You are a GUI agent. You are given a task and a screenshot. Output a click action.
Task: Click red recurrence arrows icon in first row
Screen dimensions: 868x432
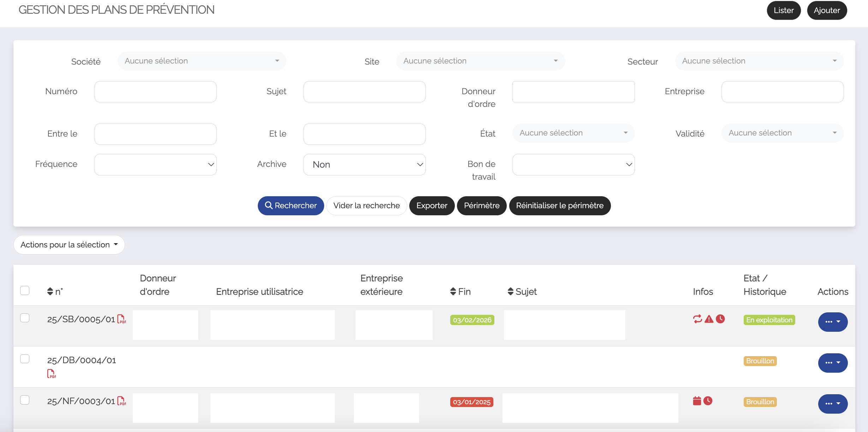pyautogui.click(x=697, y=319)
